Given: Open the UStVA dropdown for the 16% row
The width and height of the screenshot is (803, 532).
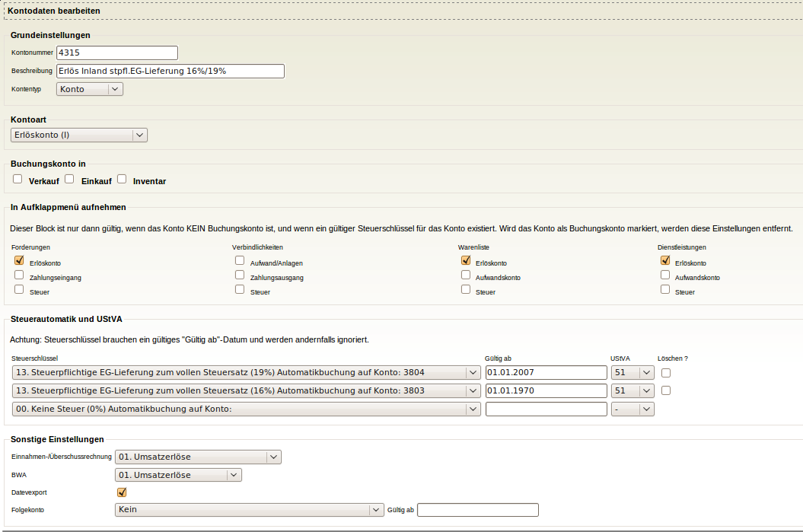Looking at the screenshot, I should [x=633, y=390].
